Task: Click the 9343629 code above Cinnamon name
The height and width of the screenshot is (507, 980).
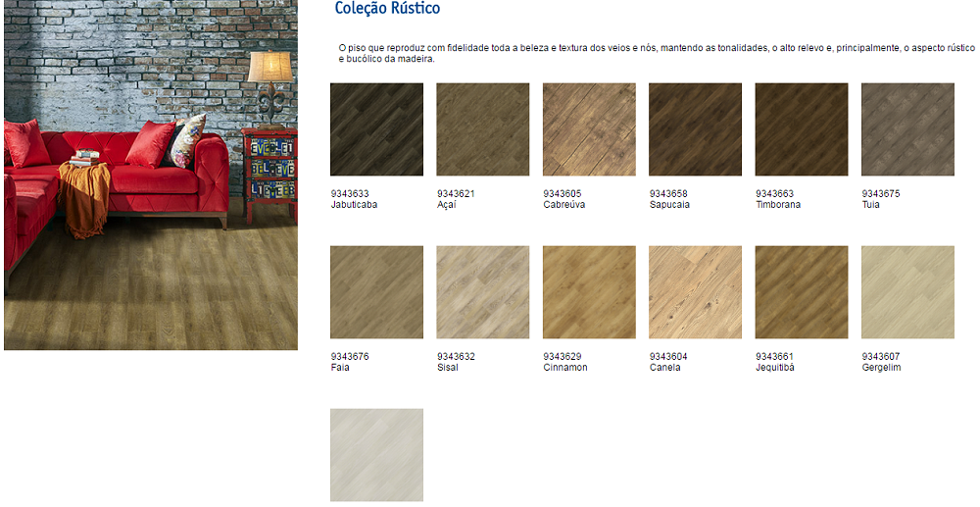Action: click(x=563, y=357)
